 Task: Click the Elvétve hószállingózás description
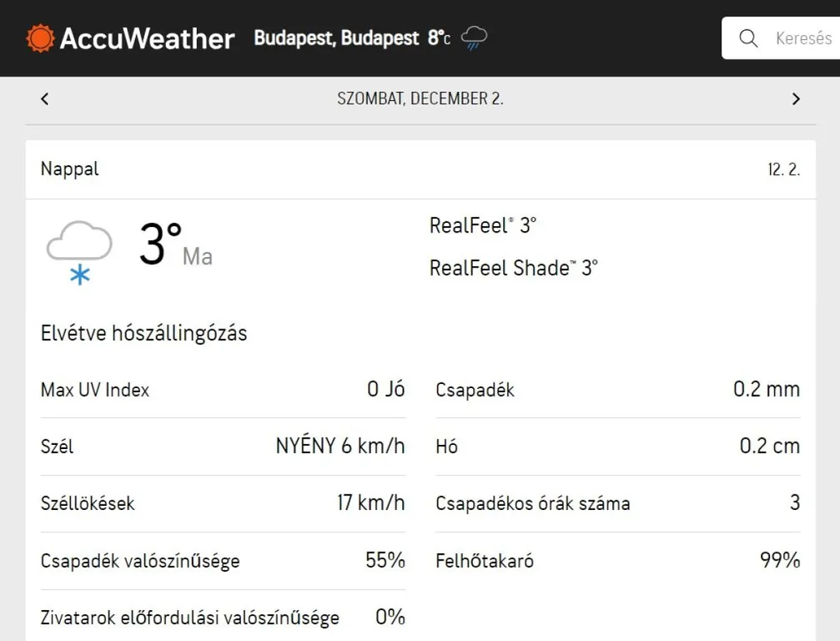tap(144, 334)
